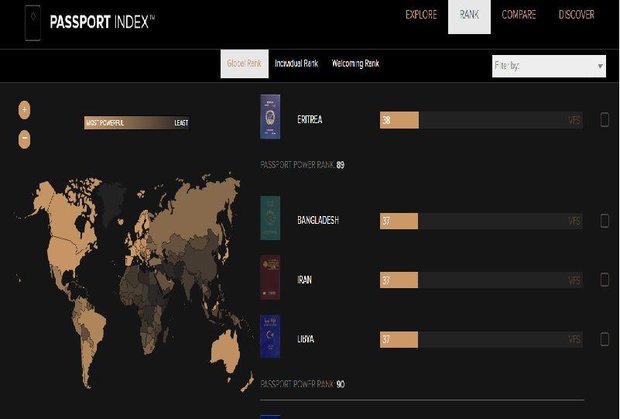Click the Libya passport cover icon
This screenshot has height=419, width=620.
pyautogui.click(x=270, y=338)
